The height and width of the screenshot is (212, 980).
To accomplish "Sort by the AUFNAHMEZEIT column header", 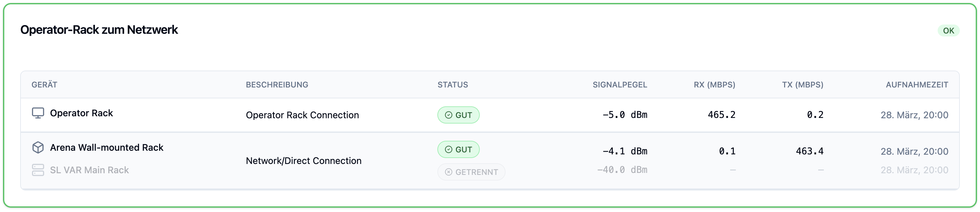I will pos(916,84).
